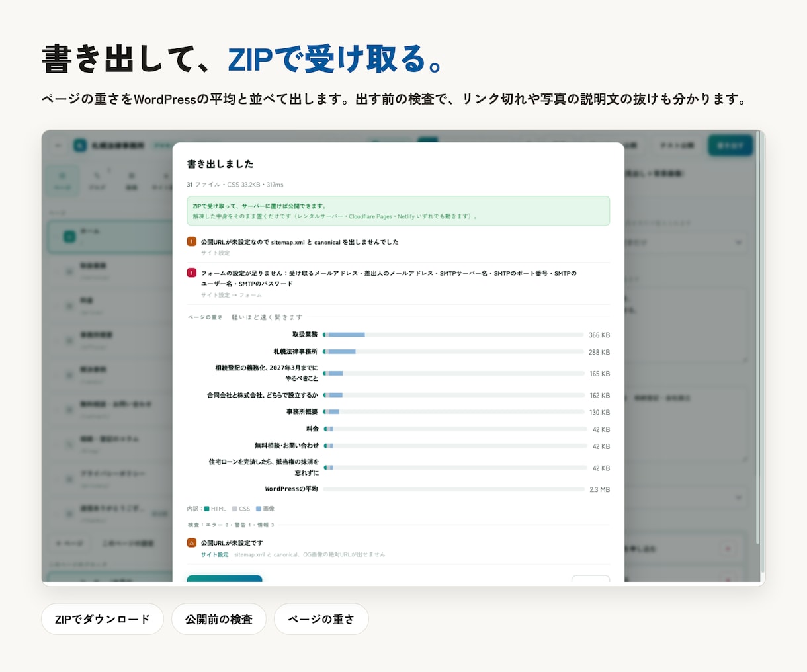
Task: Click the 2.3 MB value
Action: pos(599,490)
